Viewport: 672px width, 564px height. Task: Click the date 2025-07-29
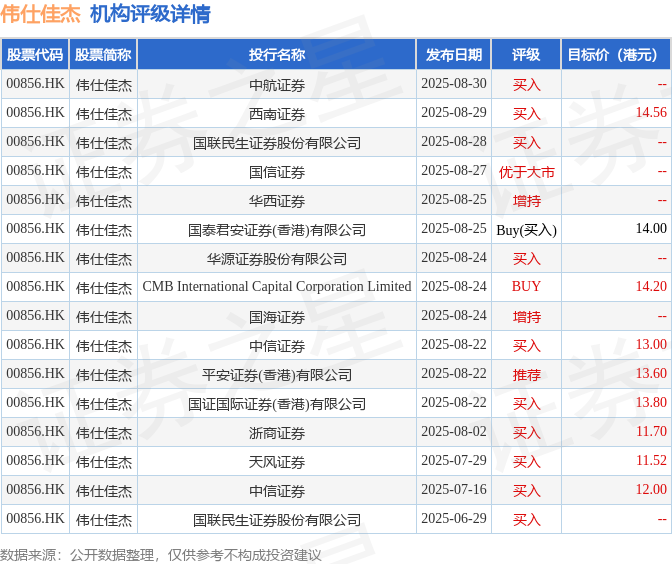click(x=453, y=460)
